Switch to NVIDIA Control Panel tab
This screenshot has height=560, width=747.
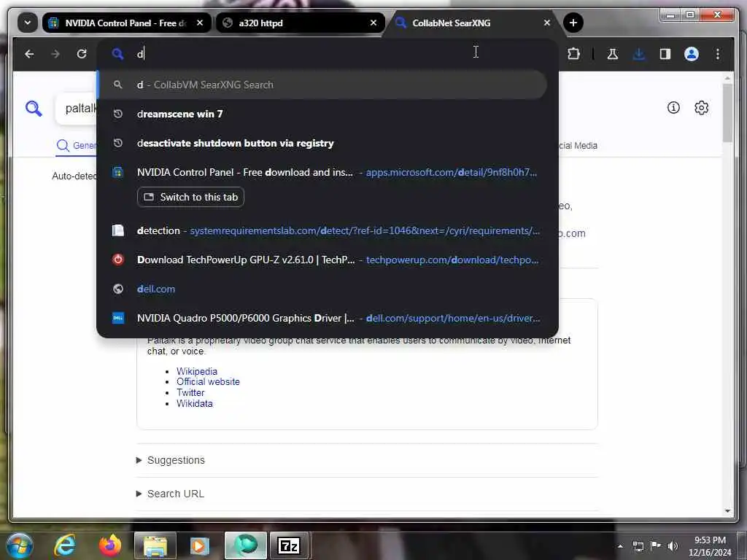tap(127, 23)
